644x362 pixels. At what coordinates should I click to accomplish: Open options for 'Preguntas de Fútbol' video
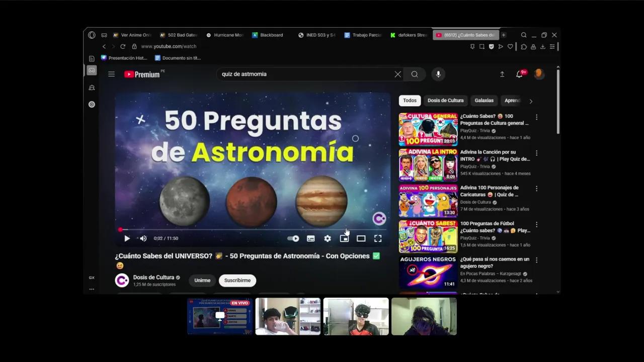click(536, 225)
